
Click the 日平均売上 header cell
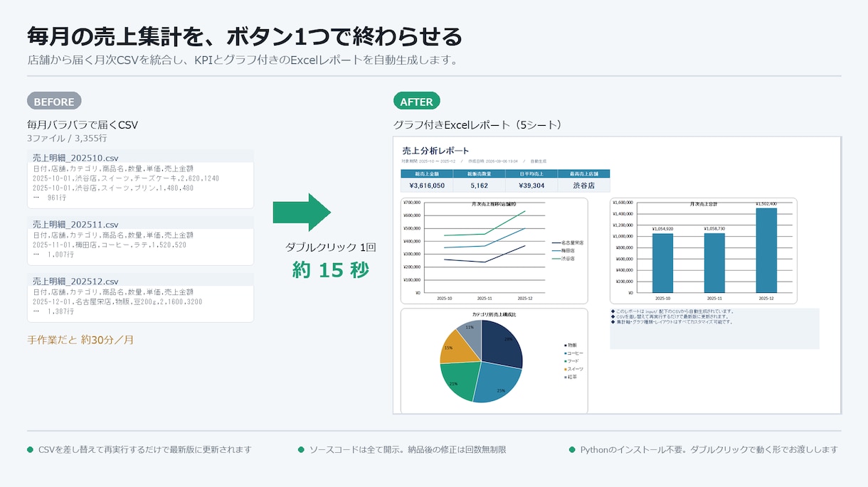(x=531, y=173)
